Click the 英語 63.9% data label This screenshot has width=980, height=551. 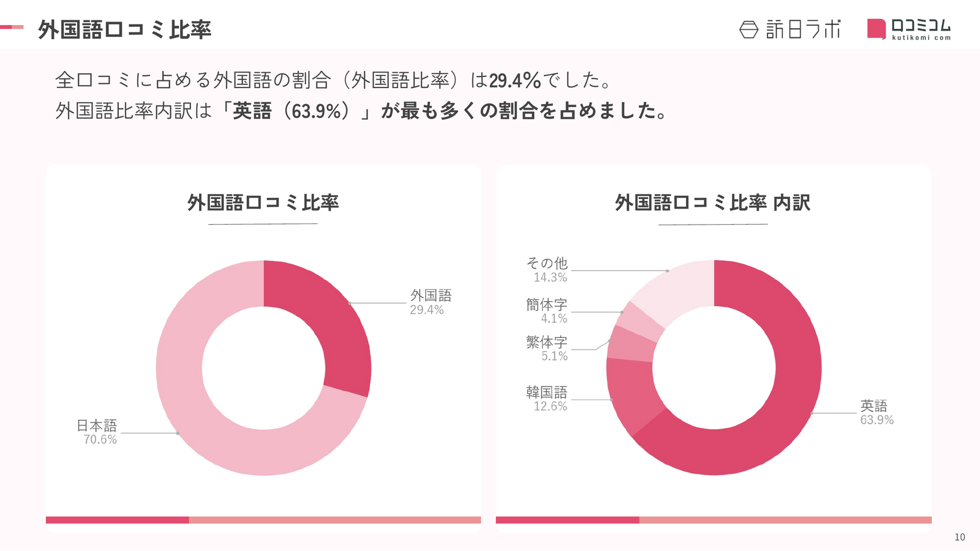(876, 413)
